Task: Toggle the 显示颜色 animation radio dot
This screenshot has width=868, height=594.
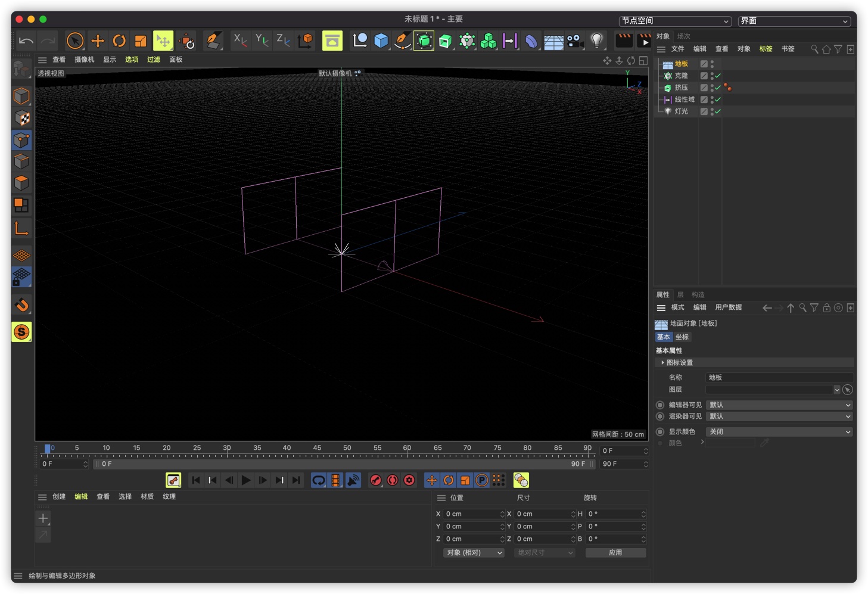Action: pos(660,432)
